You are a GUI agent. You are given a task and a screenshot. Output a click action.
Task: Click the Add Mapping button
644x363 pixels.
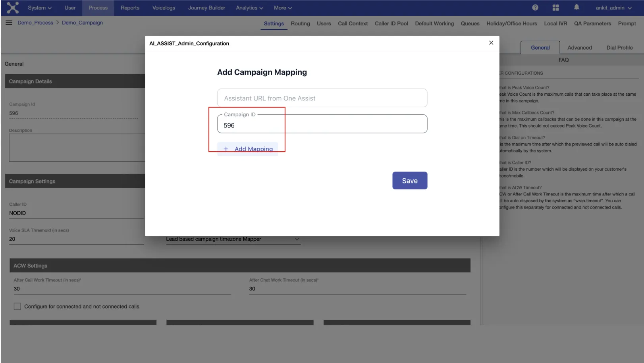[x=247, y=149]
